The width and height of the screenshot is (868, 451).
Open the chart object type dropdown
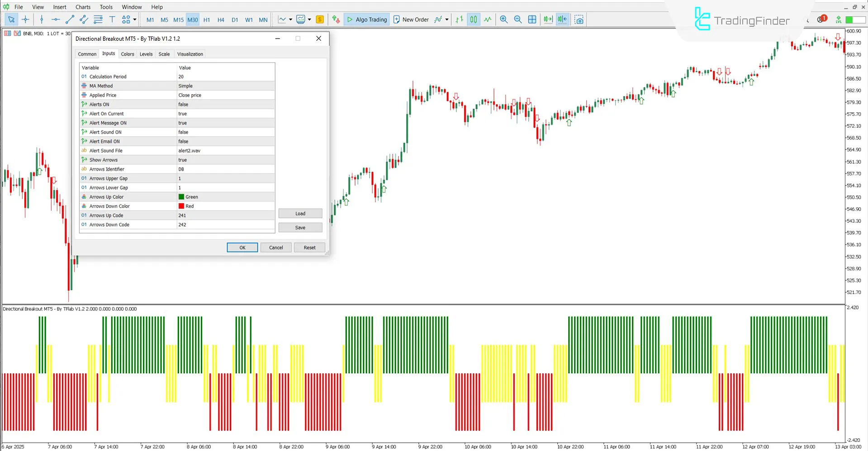coord(311,19)
